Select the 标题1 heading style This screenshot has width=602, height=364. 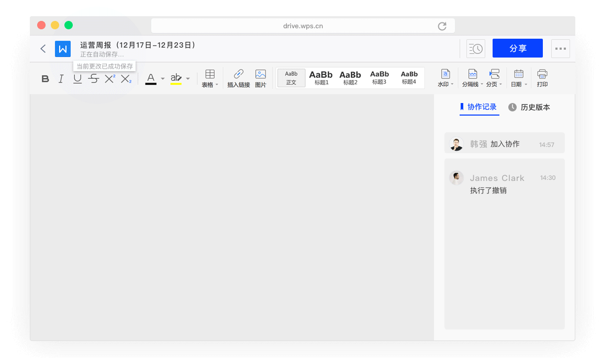pyautogui.click(x=321, y=78)
